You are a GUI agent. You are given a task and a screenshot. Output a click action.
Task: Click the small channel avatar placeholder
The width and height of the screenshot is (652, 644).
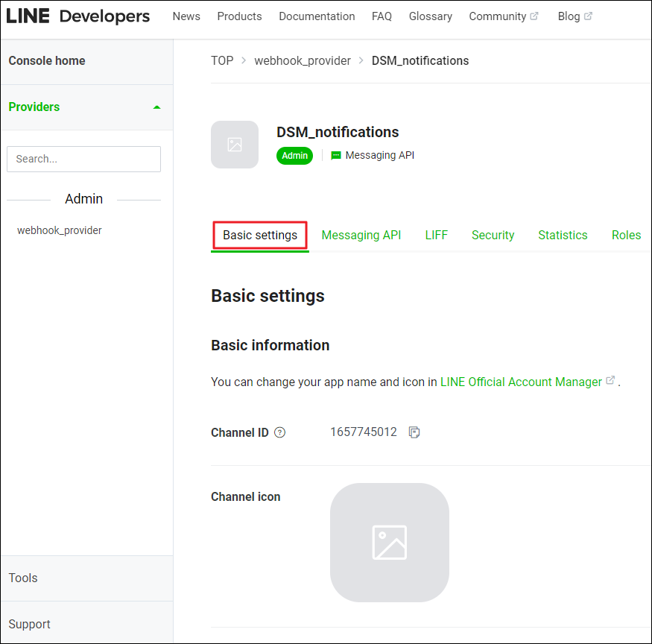pyautogui.click(x=235, y=145)
